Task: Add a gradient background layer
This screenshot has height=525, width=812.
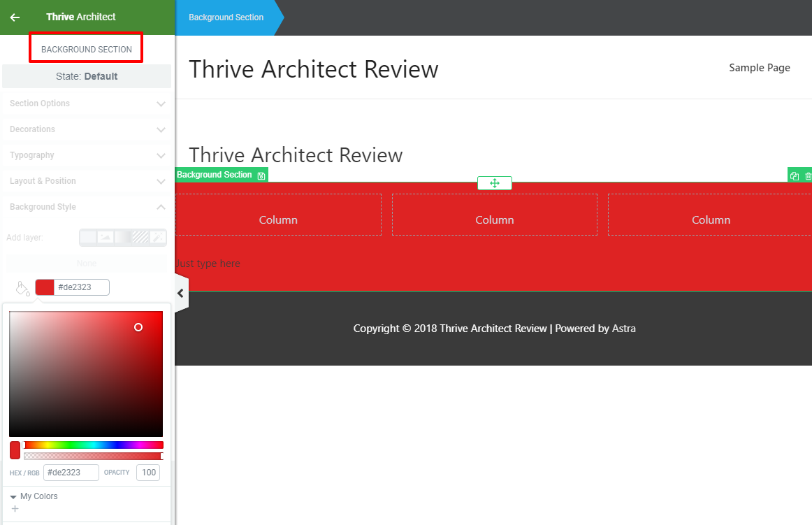Action: point(123,237)
